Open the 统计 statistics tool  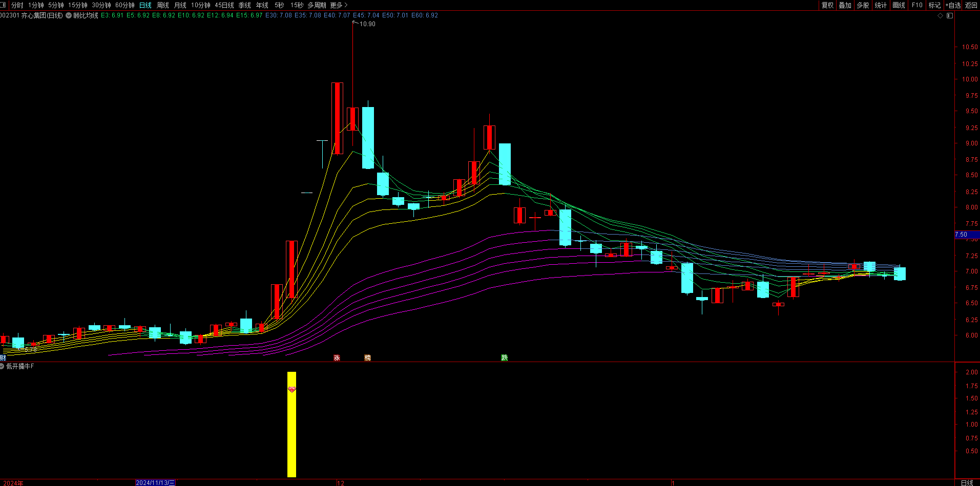pyautogui.click(x=881, y=5)
